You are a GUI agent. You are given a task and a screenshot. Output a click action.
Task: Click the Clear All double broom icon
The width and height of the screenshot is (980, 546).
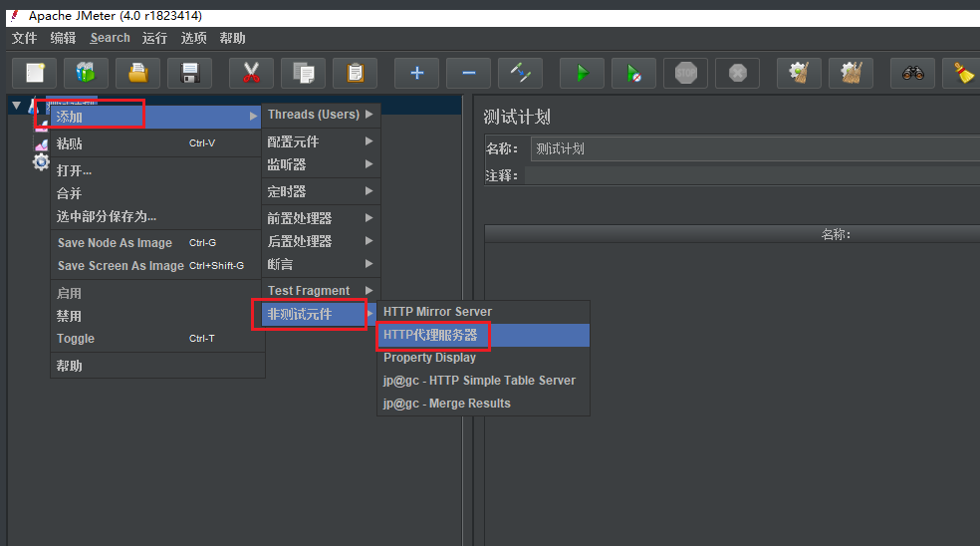tap(851, 73)
